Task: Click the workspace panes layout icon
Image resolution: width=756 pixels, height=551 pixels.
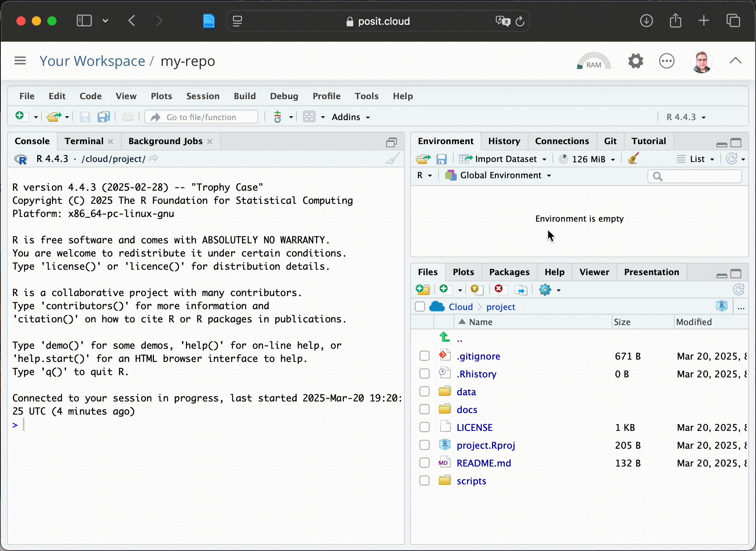Action: (309, 117)
